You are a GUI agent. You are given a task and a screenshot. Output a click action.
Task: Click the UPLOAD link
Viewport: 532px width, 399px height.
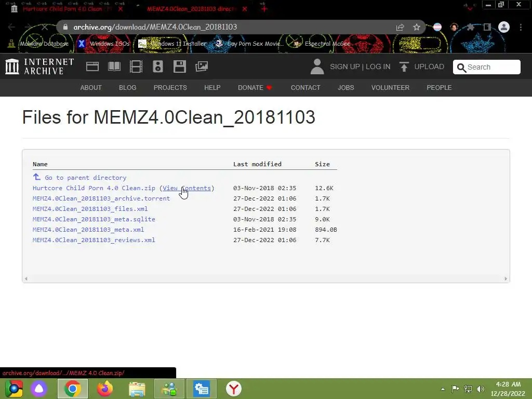[x=429, y=66]
